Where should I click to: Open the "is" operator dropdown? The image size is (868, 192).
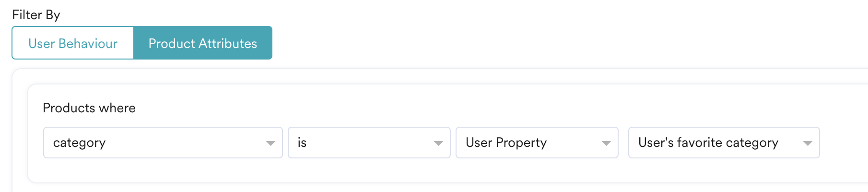369,143
